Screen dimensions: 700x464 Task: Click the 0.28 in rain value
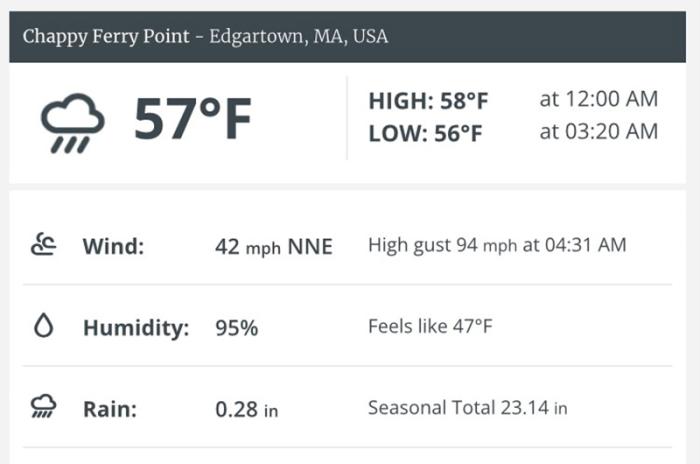pos(246,409)
